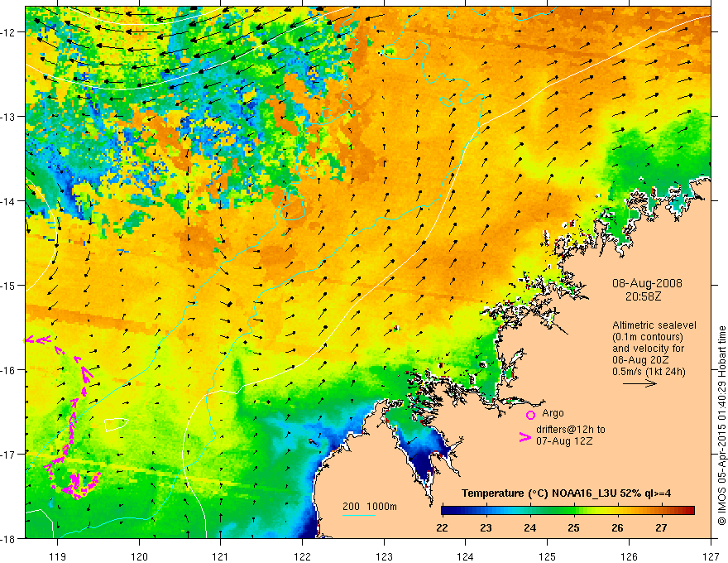
Task: Click the 'drifters@12h to' legend text
Action: coord(571,430)
